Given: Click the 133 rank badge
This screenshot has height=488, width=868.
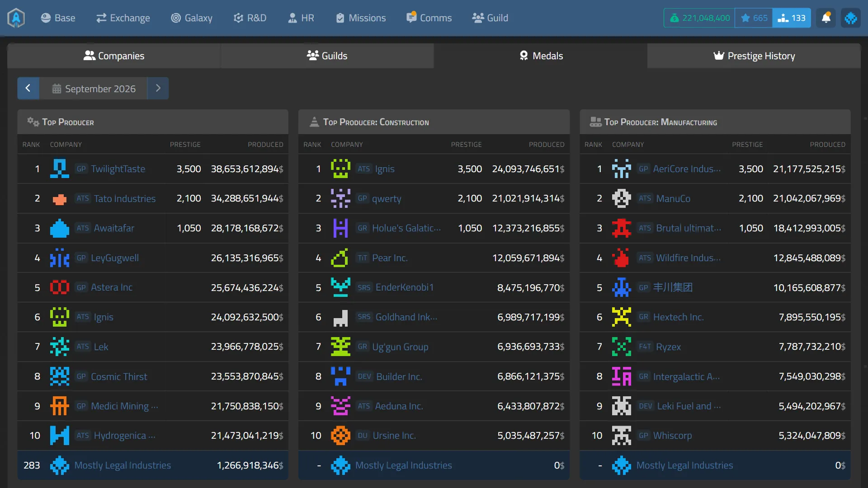Looking at the screenshot, I should click(792, 18).
